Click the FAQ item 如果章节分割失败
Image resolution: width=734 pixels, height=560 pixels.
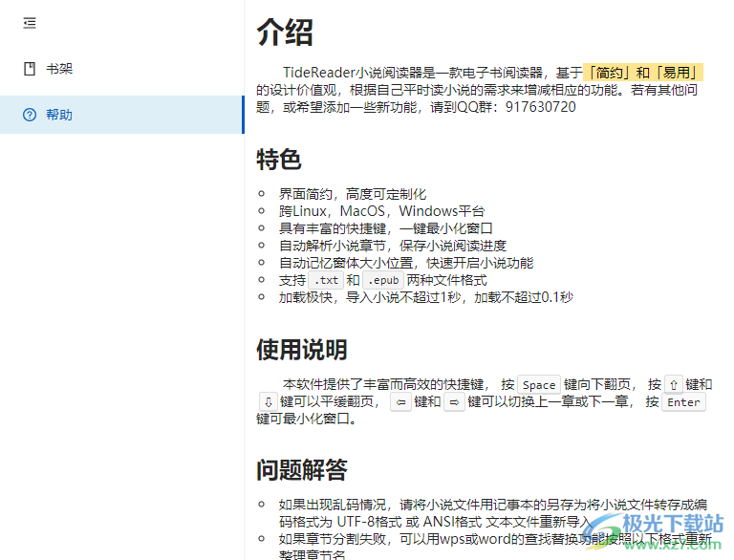(494, 546)
